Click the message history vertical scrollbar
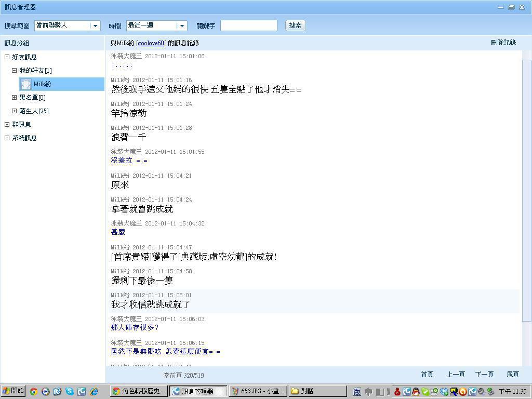The image size is (532, 399). [527, 190]
